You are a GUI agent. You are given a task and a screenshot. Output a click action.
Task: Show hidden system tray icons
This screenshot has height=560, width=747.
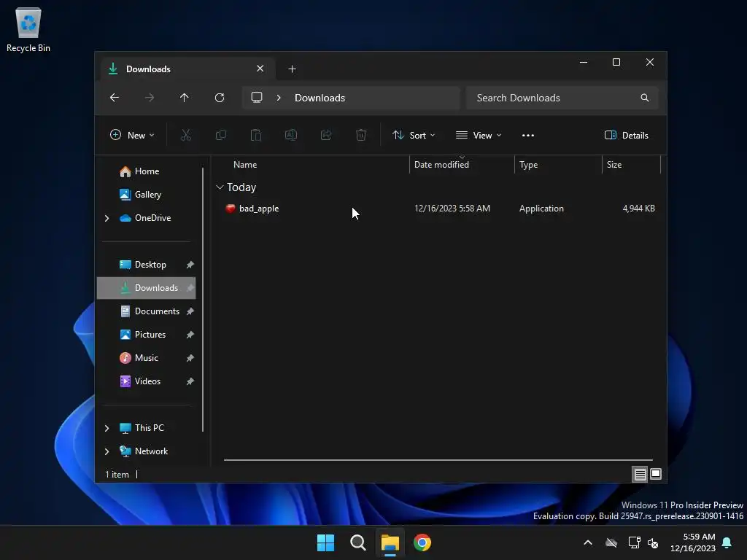[x=588, y=542]
